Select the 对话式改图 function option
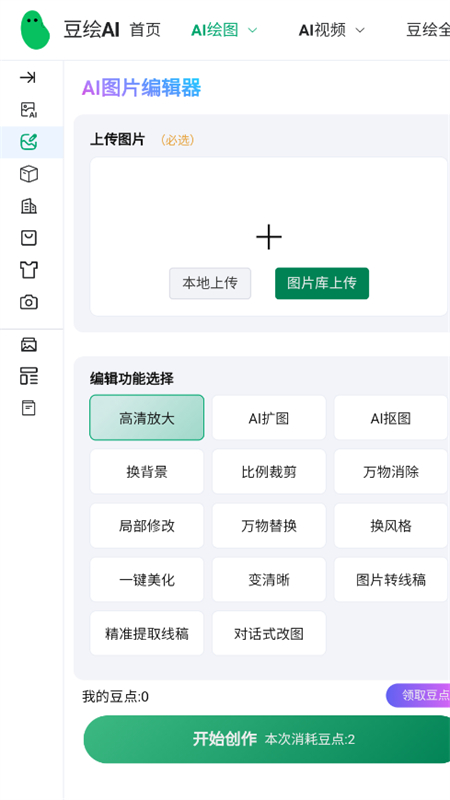Screen dimensions: 450x800 (269, 634)
